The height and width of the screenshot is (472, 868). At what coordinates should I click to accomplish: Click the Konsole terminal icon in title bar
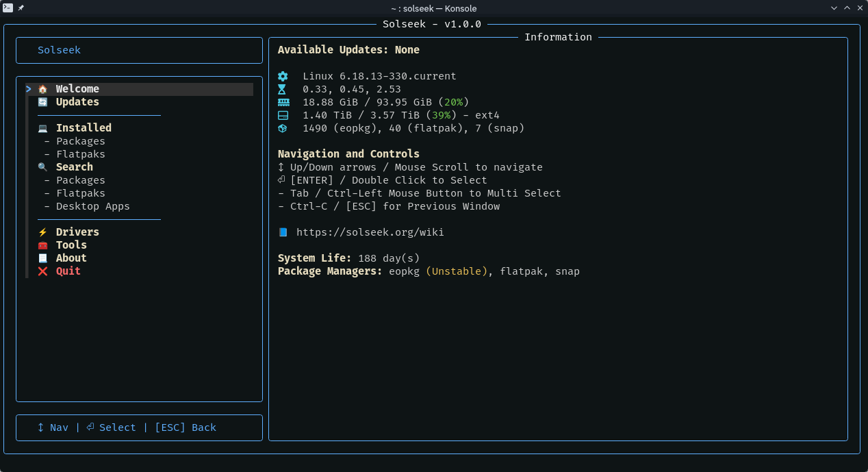coord(8,8)
